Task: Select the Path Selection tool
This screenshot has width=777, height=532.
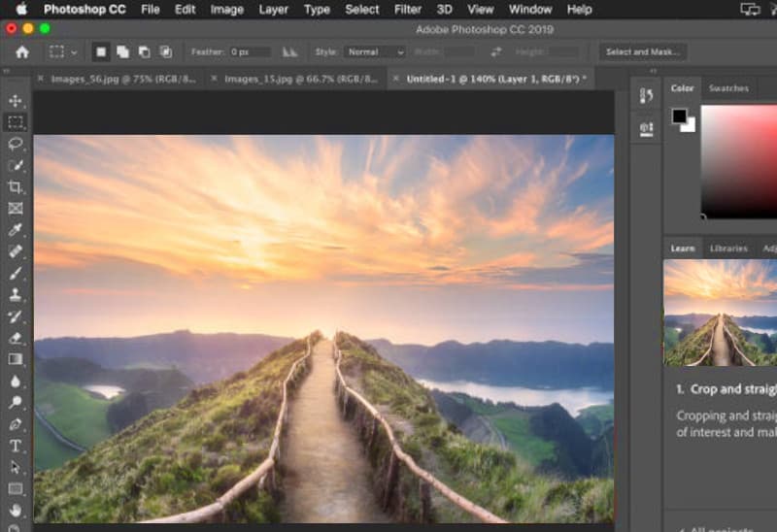Action: click(16, 467)
